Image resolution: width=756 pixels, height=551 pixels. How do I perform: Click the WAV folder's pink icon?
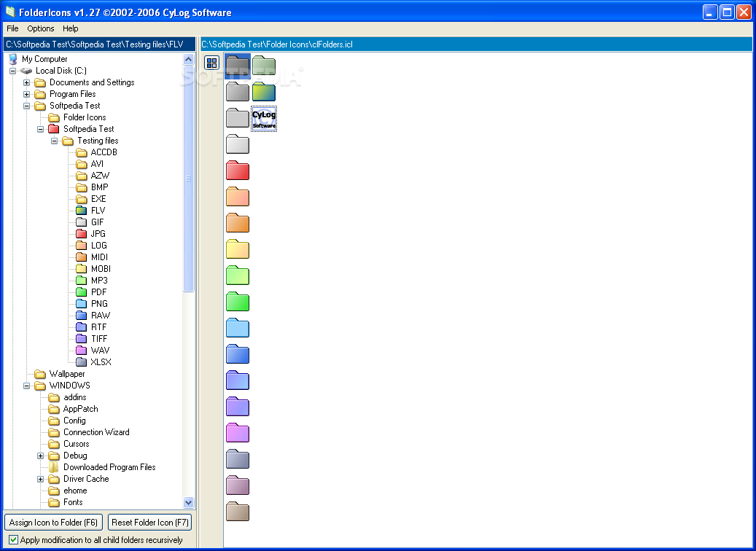pos(82,351)
